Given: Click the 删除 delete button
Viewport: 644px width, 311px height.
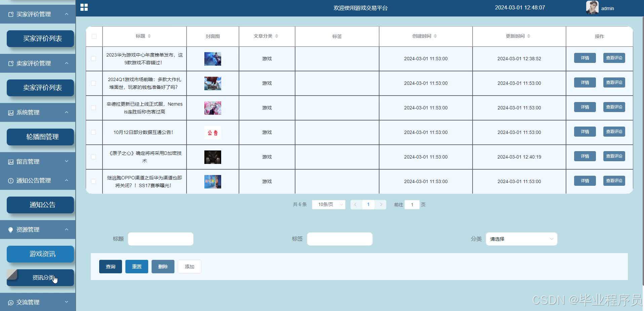Looking at the screenshot, I should tap(163, 267).
